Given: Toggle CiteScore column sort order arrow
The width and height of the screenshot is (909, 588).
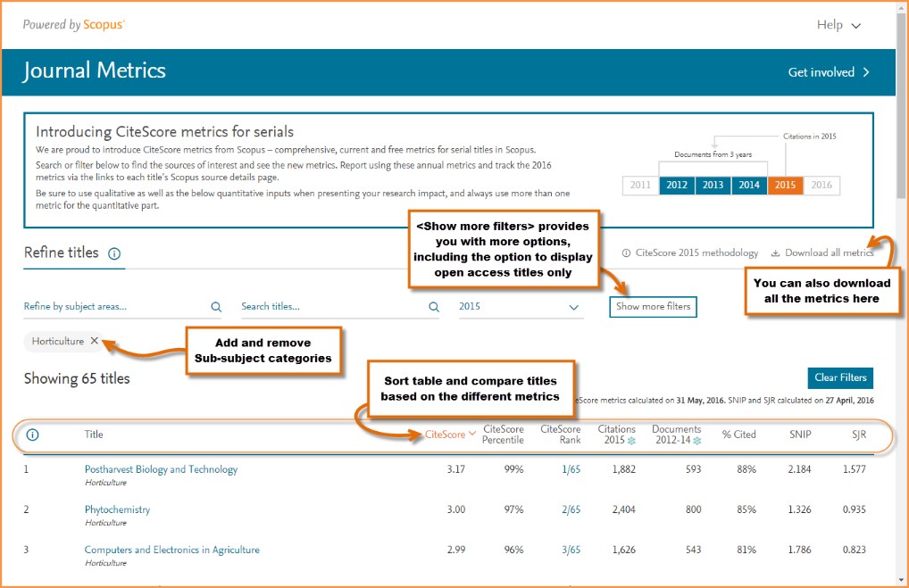Looking at the screenshot, I should [x=471, y=434].
